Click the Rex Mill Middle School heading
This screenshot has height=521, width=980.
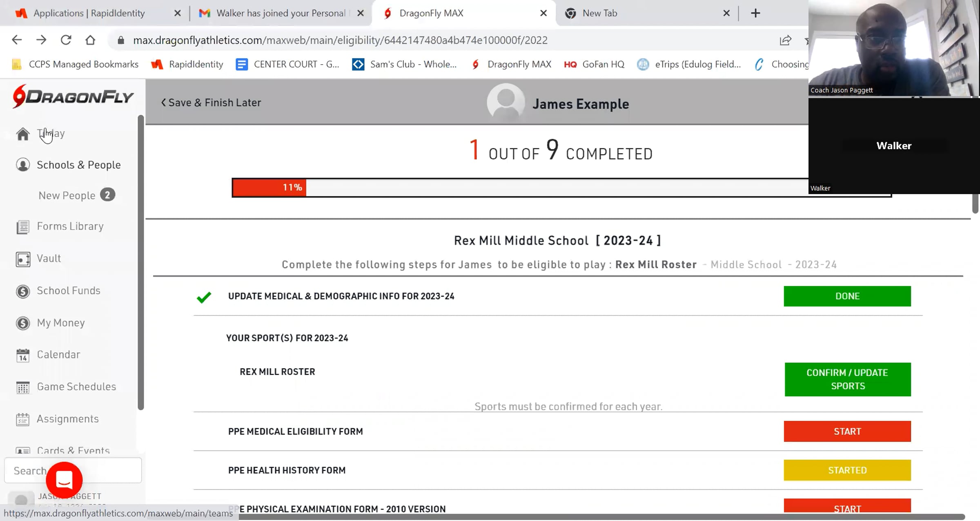click(557, 240)
